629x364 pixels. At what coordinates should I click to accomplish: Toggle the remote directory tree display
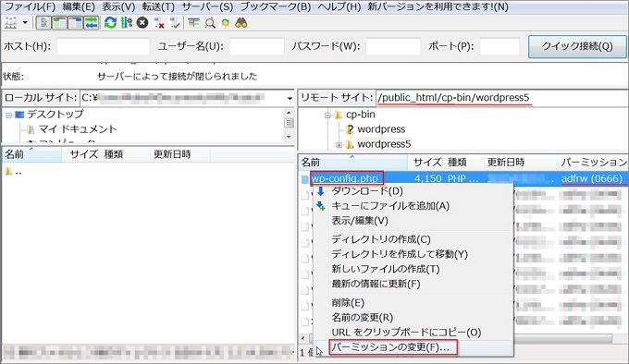(75, 23)
